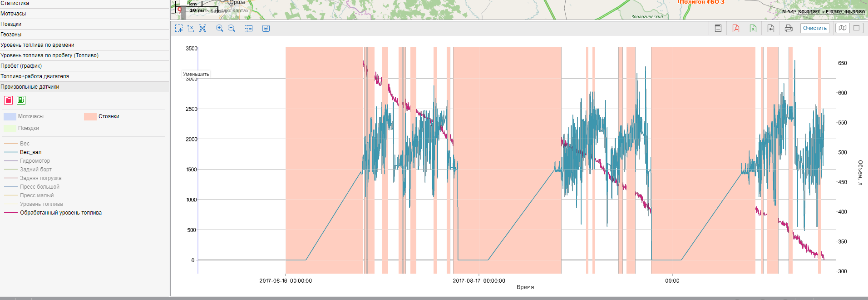This screenshot has height=300, width=868.
Task: Expand the Топливо+работа двигателя section
Action: click(35, 76)
